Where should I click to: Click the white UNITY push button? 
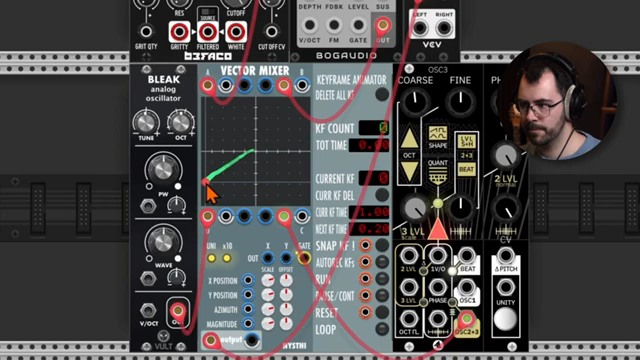click(506, 319)
